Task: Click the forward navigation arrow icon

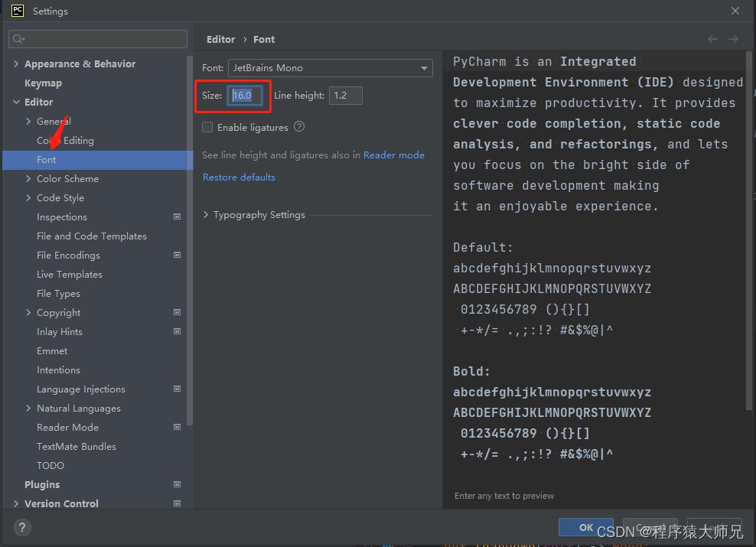Action: point(733,39)
